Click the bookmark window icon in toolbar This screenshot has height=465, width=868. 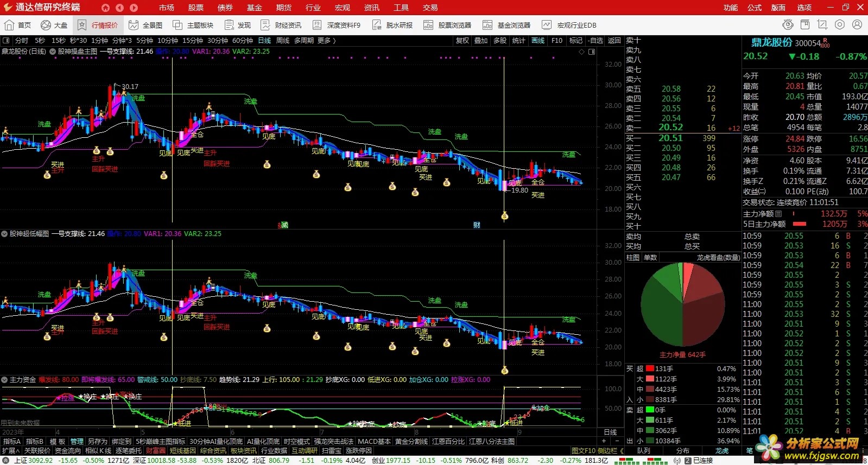805,25
